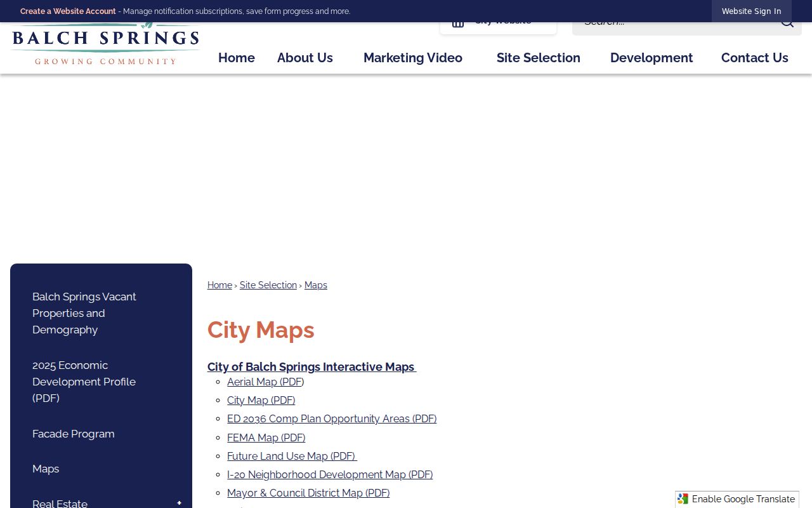Select Balch Springs Vacant Properties and Demography in sidebar
This screenshot has width=812, height=508.
84,313
